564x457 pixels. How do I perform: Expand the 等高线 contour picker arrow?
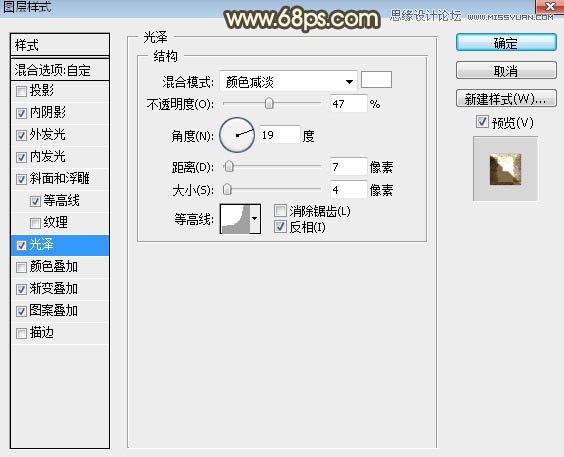255,219
